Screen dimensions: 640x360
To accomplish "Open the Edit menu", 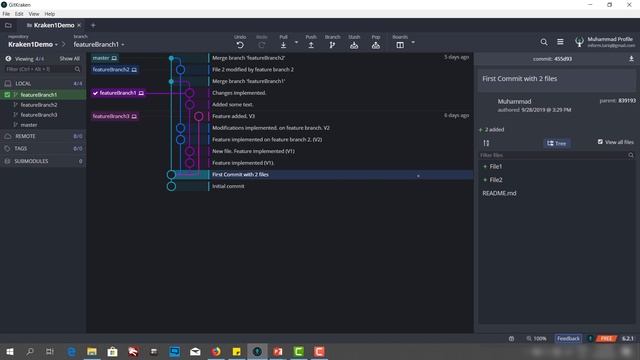I will [x=19, y=14].
